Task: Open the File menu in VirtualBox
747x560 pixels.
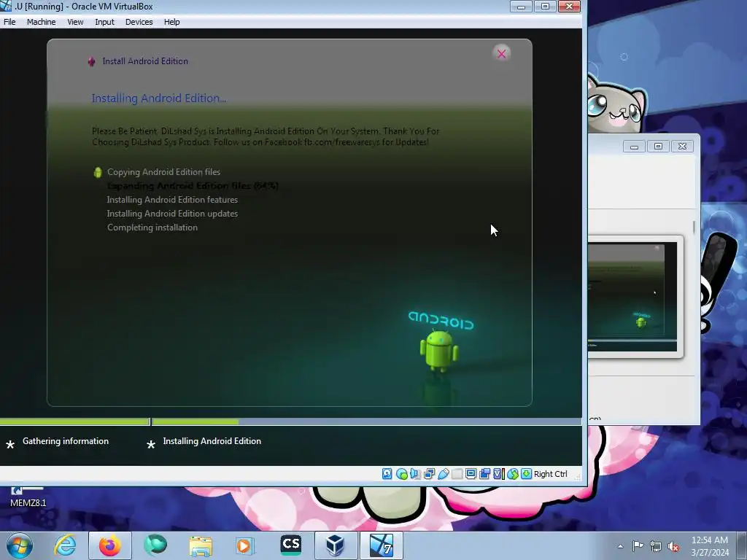Action: click(x=9, y=22)
